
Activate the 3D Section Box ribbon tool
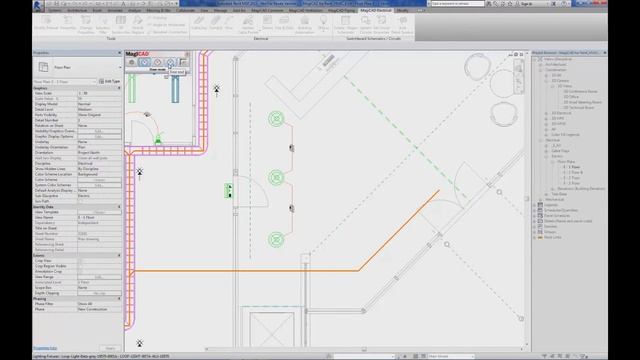pyautogui.click(x=120, y=25)
